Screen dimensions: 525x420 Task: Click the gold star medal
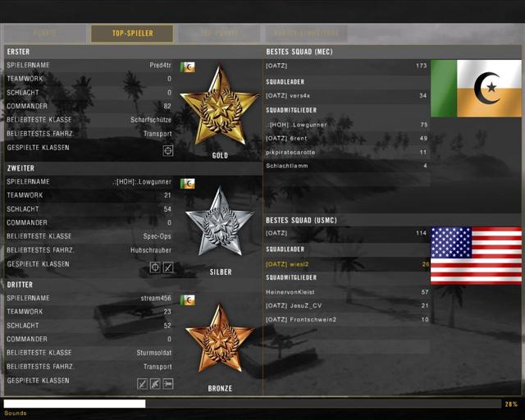pyautogui.click(x=219, y=107)
